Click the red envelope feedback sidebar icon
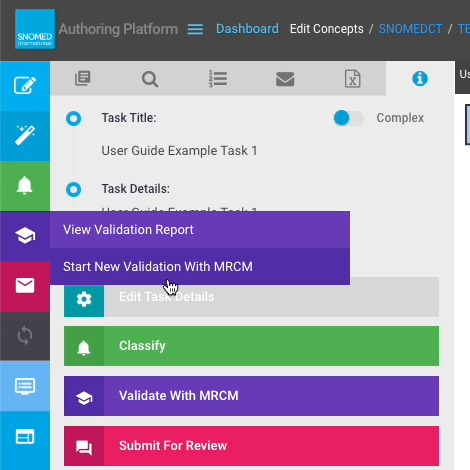Screen dimensions: 470x470 click(x=25, y=286)
